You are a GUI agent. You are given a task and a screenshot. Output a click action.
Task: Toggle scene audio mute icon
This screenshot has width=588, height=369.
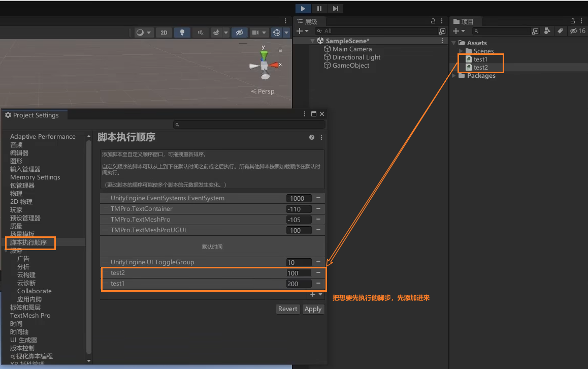(201, 33)
